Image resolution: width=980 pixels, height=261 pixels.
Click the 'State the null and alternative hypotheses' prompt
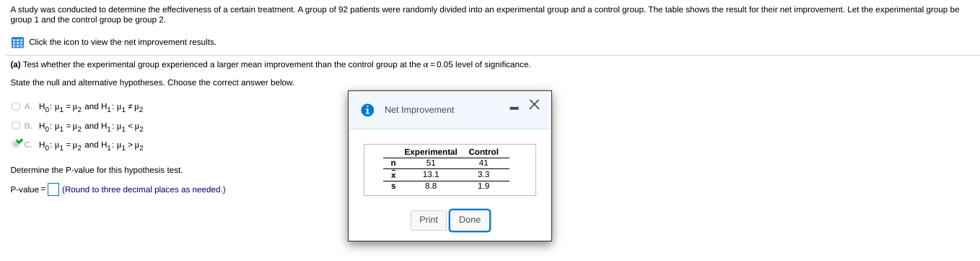click(x=152, y=82)
